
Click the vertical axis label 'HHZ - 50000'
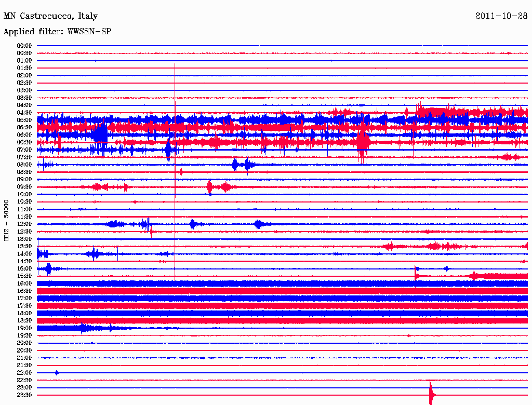point(6,220)
